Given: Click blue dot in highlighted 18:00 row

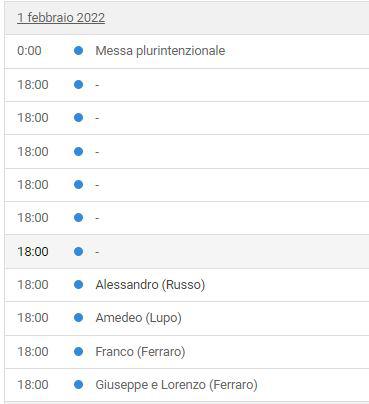Looking at the screenshot, I should pyautogui.click(x=78, y=251).
